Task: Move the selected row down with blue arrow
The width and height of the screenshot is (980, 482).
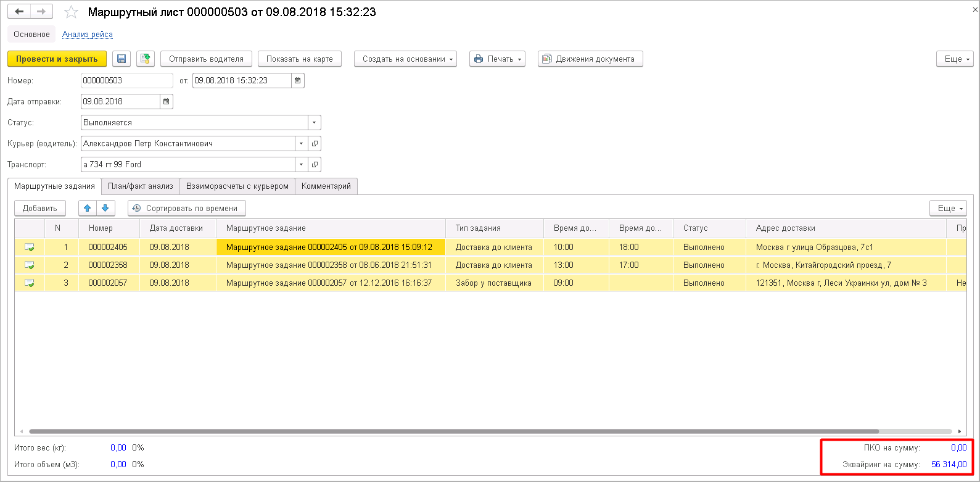Action: pyautogui.click(x=105, y=208)
